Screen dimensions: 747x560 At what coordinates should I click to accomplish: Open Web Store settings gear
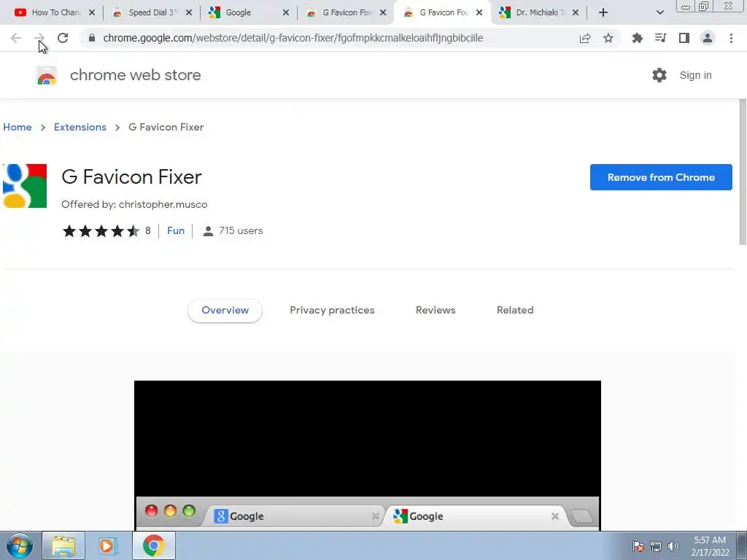pyautogui.click(x=659, y=75)
